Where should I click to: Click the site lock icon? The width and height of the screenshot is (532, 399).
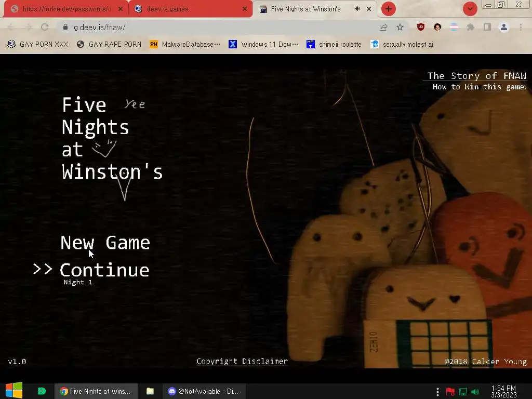click(x=65, y=27)
